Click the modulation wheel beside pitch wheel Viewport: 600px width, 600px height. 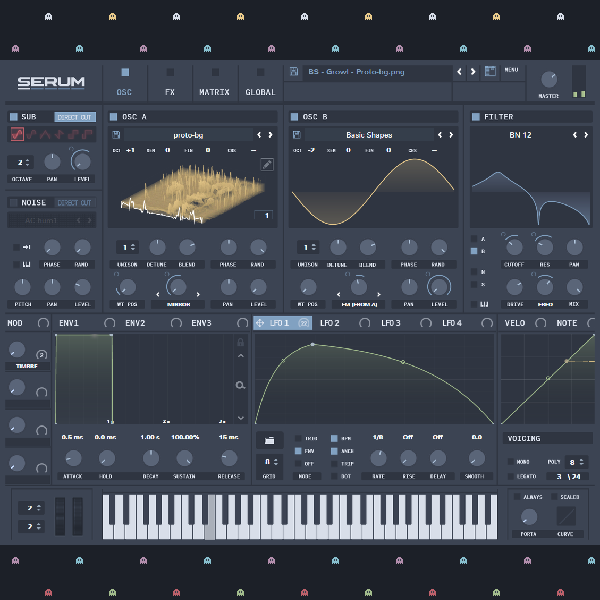(x=78, y=516)
